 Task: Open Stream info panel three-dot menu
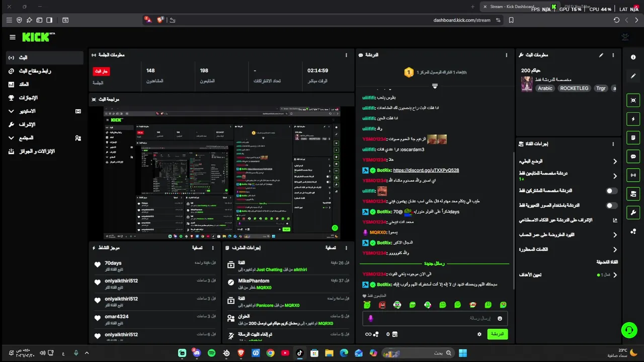613,55
